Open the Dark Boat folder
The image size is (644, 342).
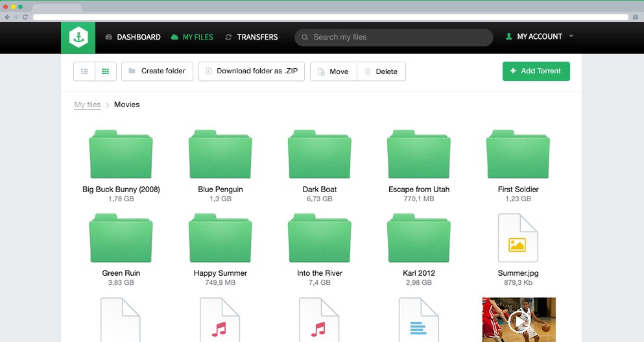(x=319, y=154)
